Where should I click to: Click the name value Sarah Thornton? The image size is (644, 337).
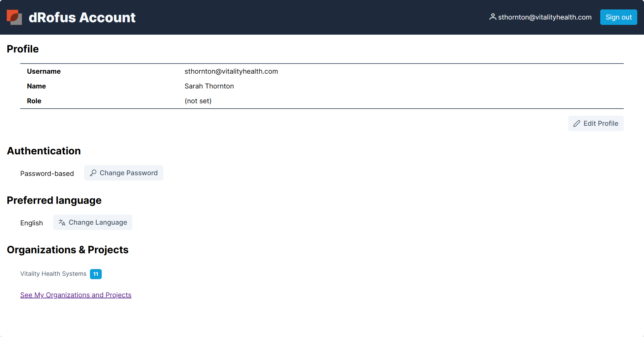tap(209, 86)
